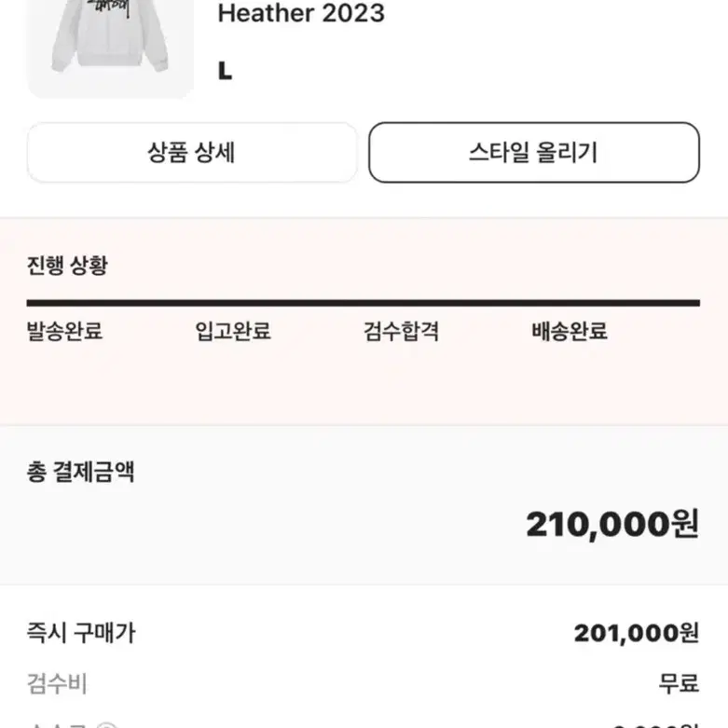
Task: Click the 총 결제금액 heading
Action: point(81,473)
